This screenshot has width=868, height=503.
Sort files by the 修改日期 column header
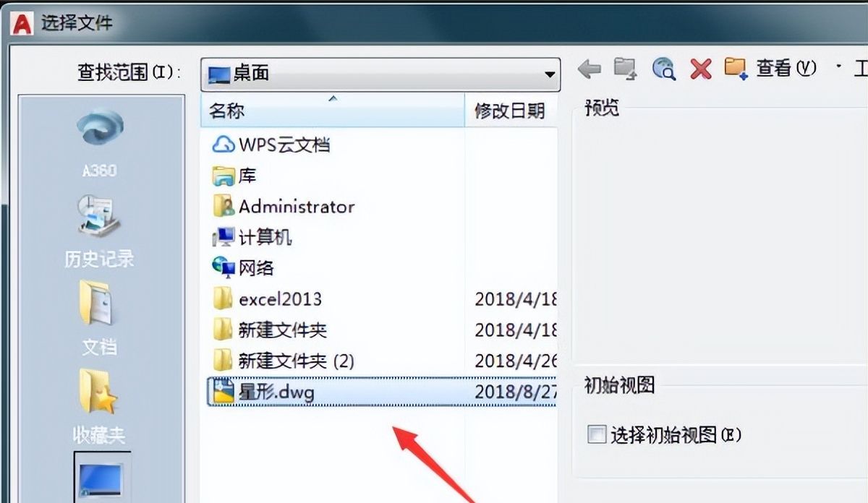(x=511, y=111)
